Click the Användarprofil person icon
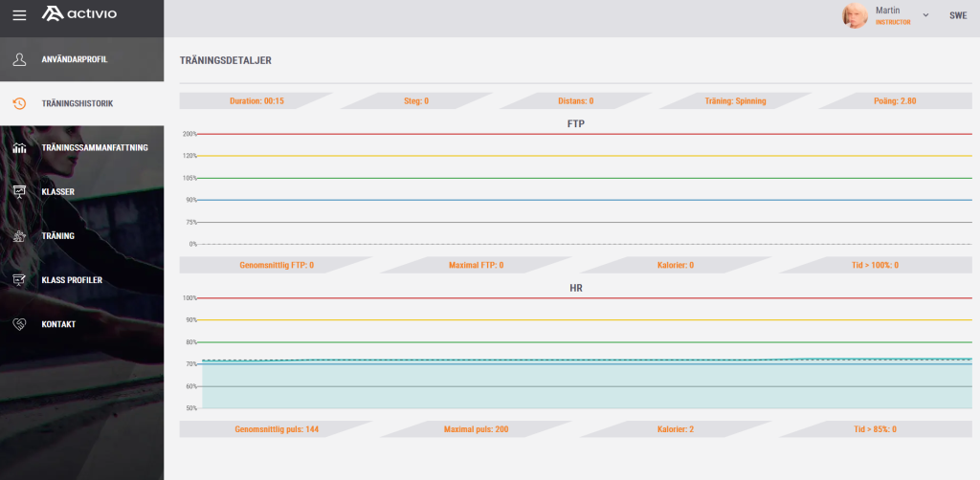Screen dimensions: 980x480 [x=19, y=59]
